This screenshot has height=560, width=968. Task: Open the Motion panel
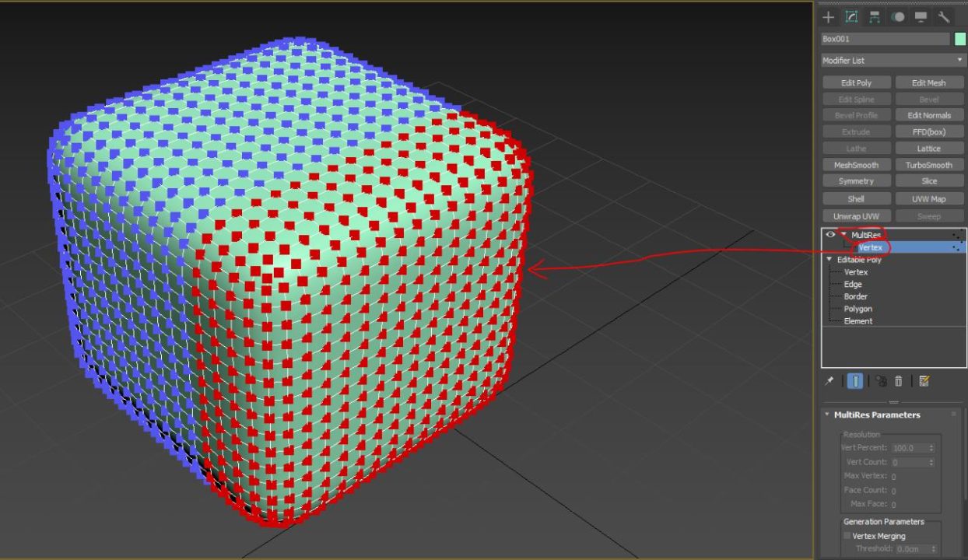[x=898, y=17]
